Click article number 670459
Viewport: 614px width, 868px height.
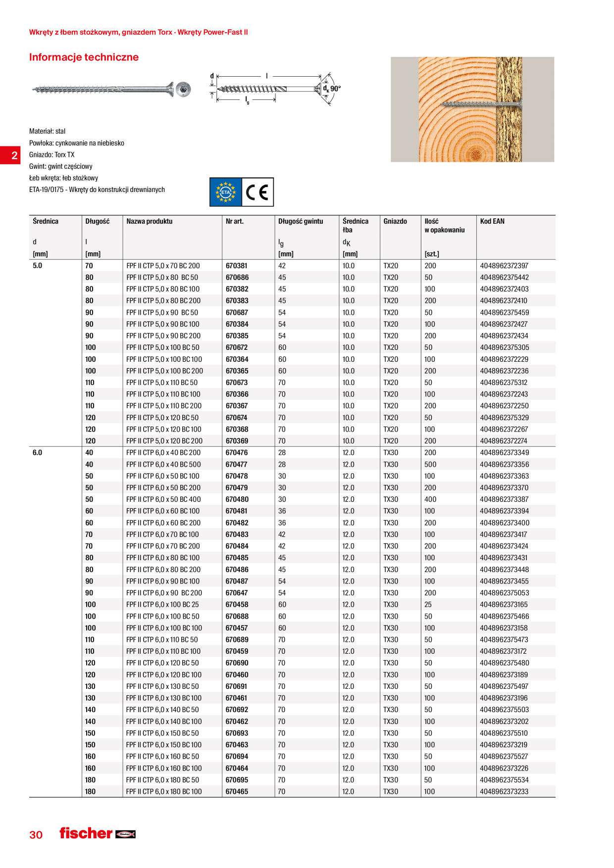pyautogui.click(x=237, y=651)
